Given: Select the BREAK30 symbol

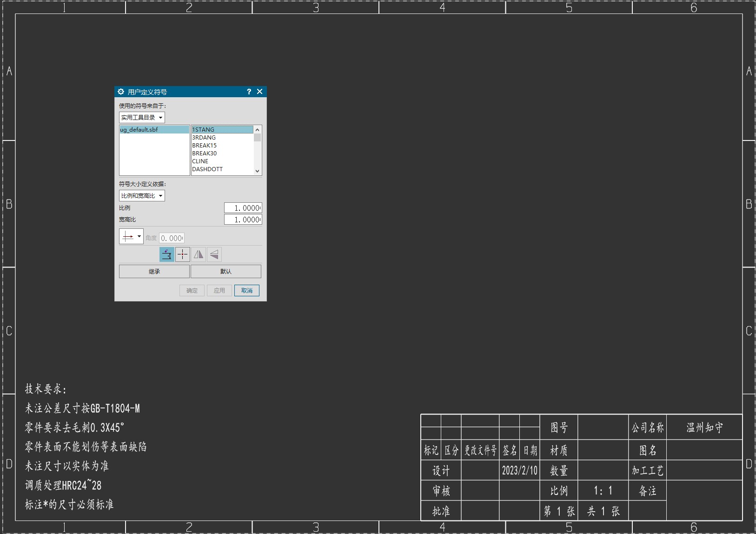Looking at the screenshot, I should point(222,154).
